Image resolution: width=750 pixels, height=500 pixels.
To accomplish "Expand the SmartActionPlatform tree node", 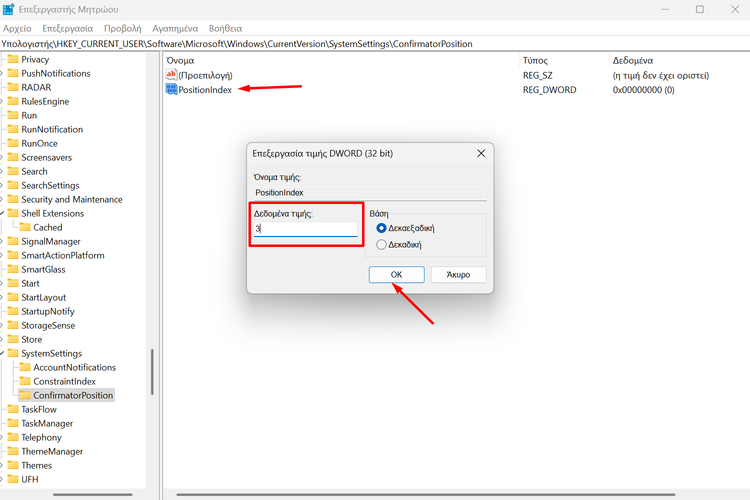I will [x=2, y=255].
